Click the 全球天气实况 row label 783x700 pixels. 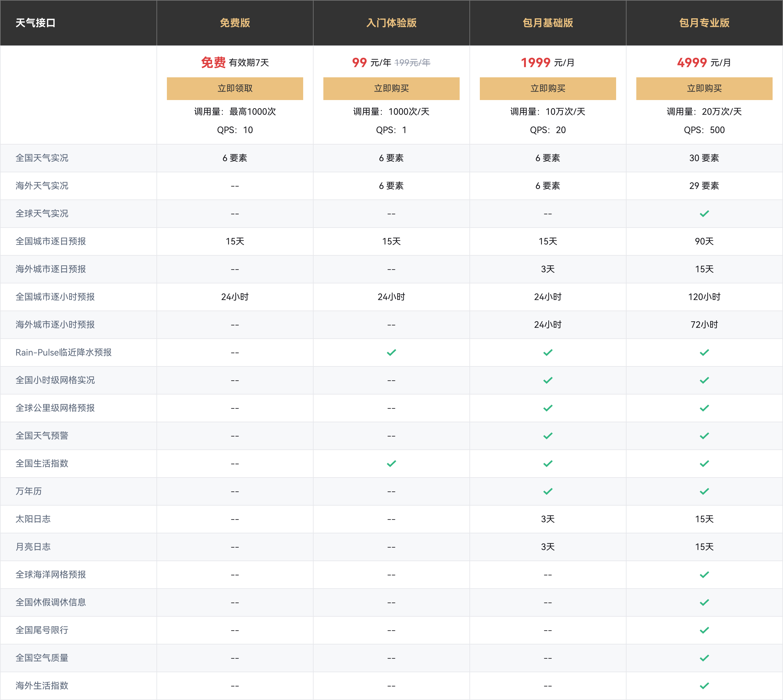coord(42,213)
